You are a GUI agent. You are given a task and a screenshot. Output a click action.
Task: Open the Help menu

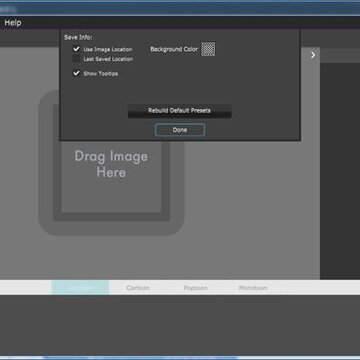click(x=13, y=23)
